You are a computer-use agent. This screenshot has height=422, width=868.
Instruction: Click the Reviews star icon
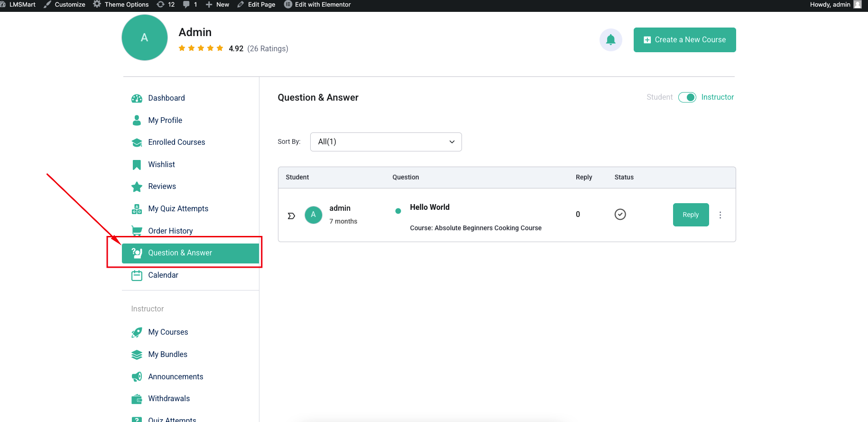tap(137, 187)
